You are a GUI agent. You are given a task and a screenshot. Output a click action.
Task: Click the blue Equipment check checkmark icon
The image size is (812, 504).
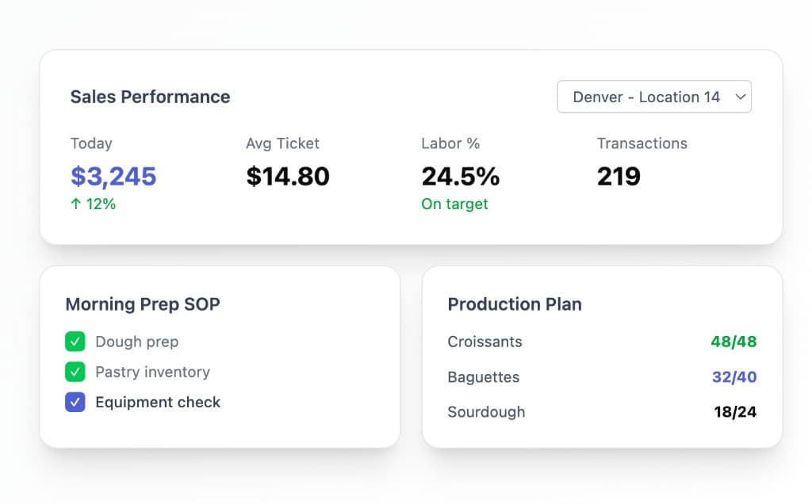coord(74,402)
